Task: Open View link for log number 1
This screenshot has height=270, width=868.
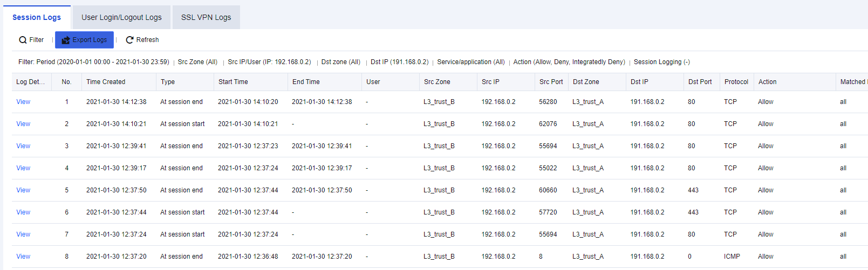Action: pos(23,102)
